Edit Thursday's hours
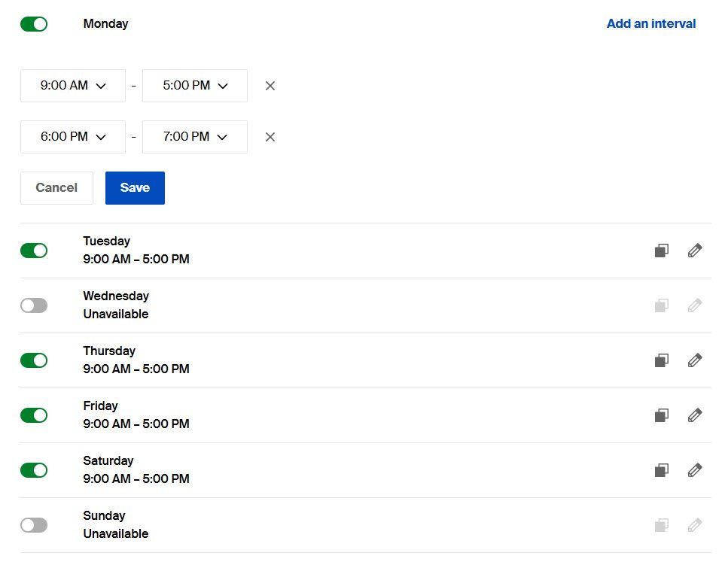 pyautogui.click(x=694, y=360)
